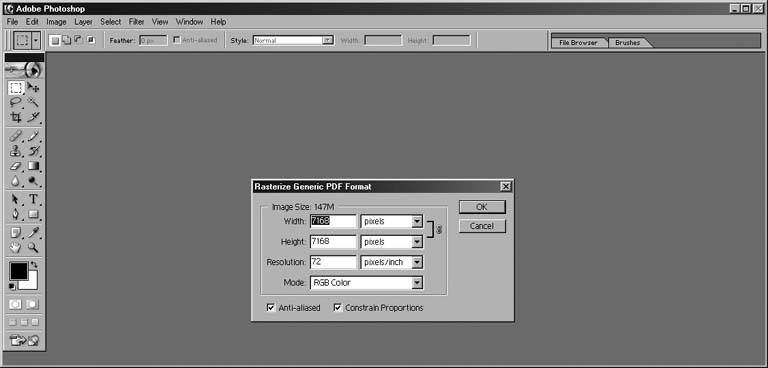Reset to default colors icon
The width and height of the screenshot is (768, 368).
(12, 287)
